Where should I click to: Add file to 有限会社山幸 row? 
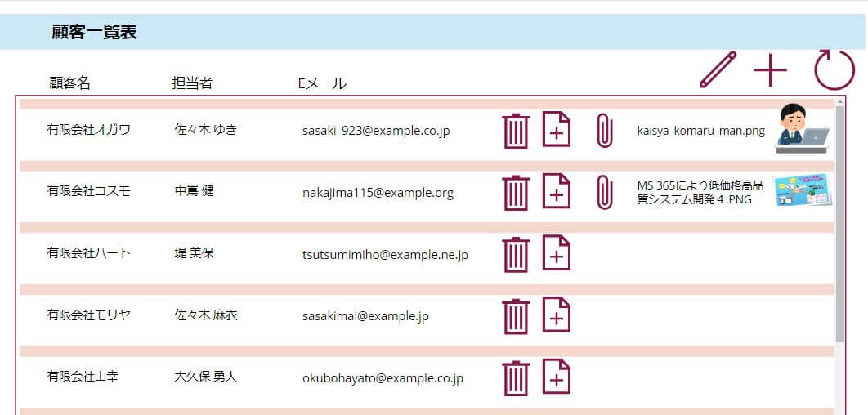tap(557, 377)
